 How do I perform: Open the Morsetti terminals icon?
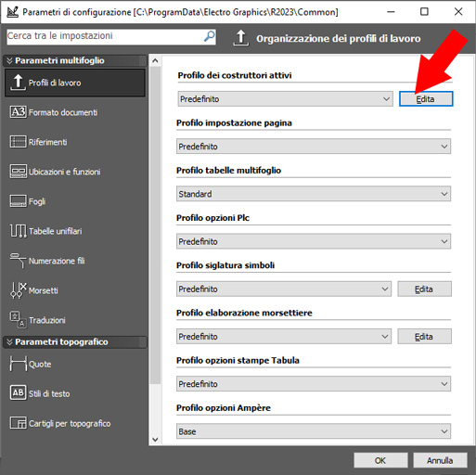(x=18, y=290)
